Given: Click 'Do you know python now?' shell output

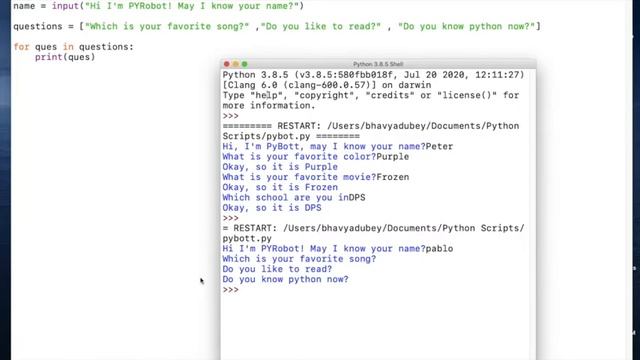Looking at the screenshot, I should click(x=285, y=279).
